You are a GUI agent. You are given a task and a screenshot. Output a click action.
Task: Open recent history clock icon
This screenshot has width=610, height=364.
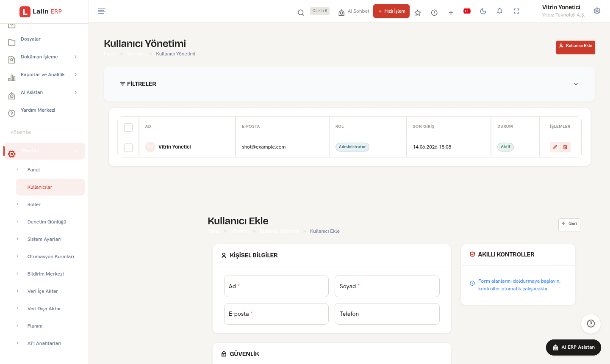point(434,13)
